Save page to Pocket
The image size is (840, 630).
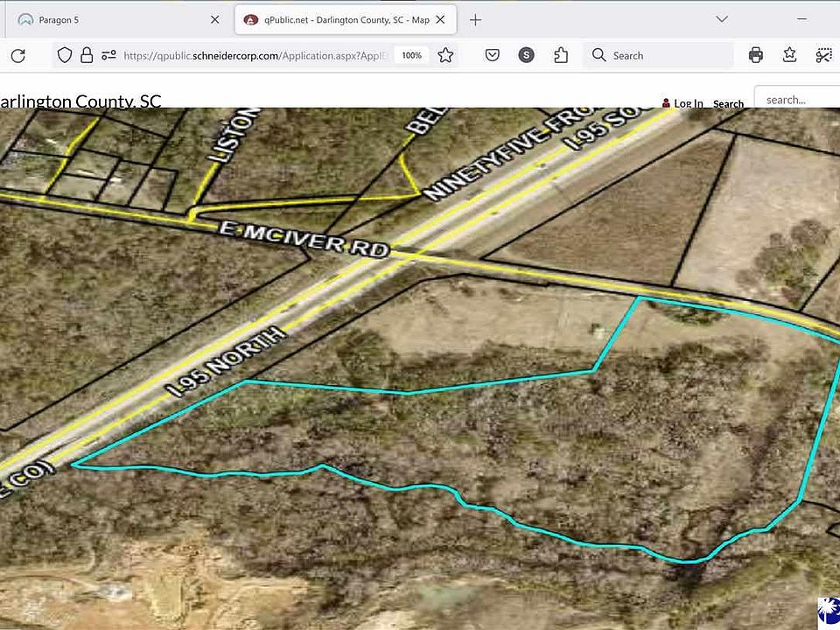tap(493, 55)
